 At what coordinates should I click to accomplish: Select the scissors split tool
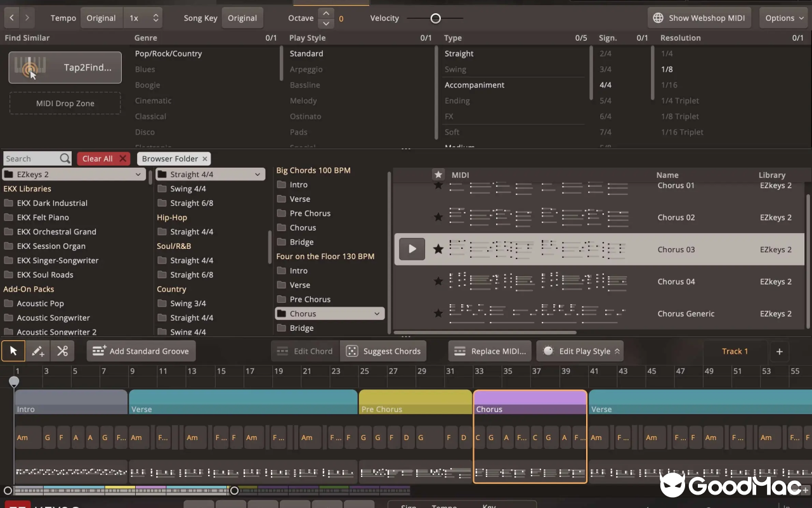pyautogui.click(x=62, y=351)
